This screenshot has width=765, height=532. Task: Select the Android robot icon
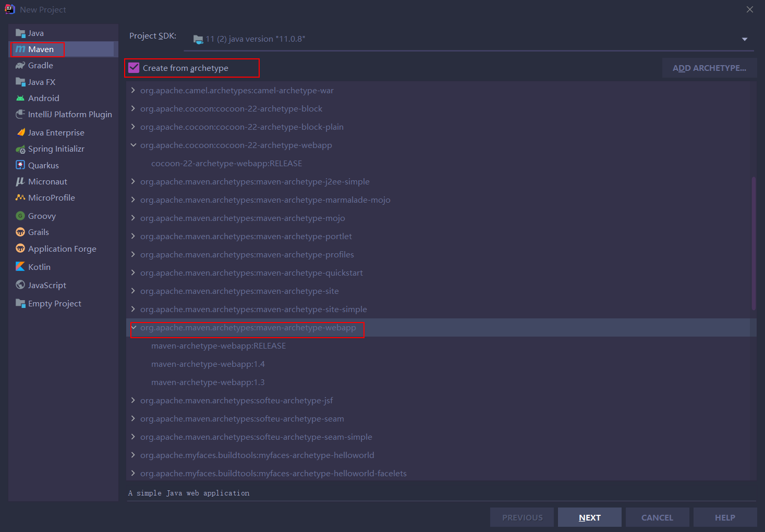(20, 98)
